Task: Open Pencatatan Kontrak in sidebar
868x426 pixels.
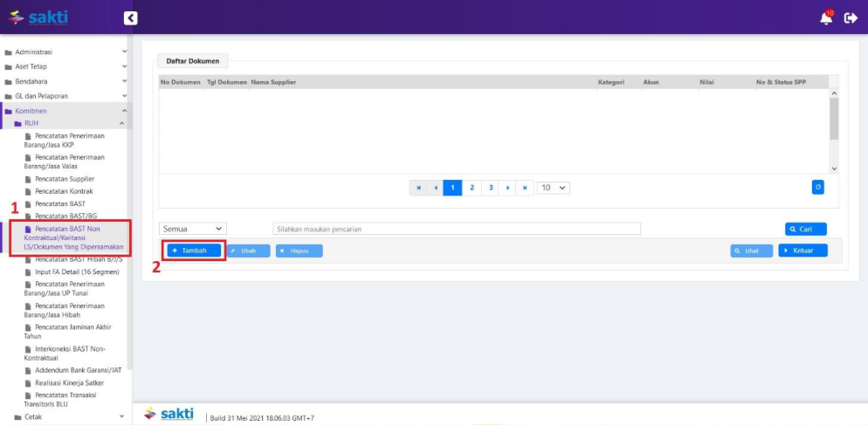Action: pos(64,191)
